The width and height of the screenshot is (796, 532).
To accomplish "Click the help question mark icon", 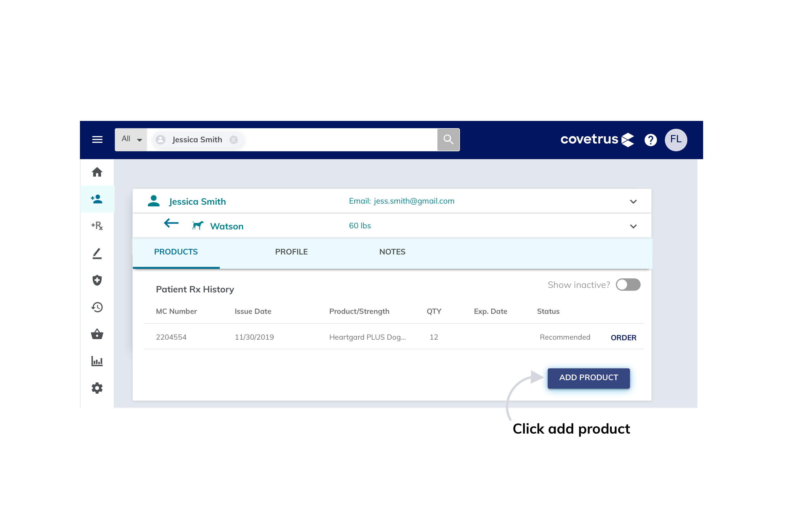I will pyautogui.click(x=650, y=140).
